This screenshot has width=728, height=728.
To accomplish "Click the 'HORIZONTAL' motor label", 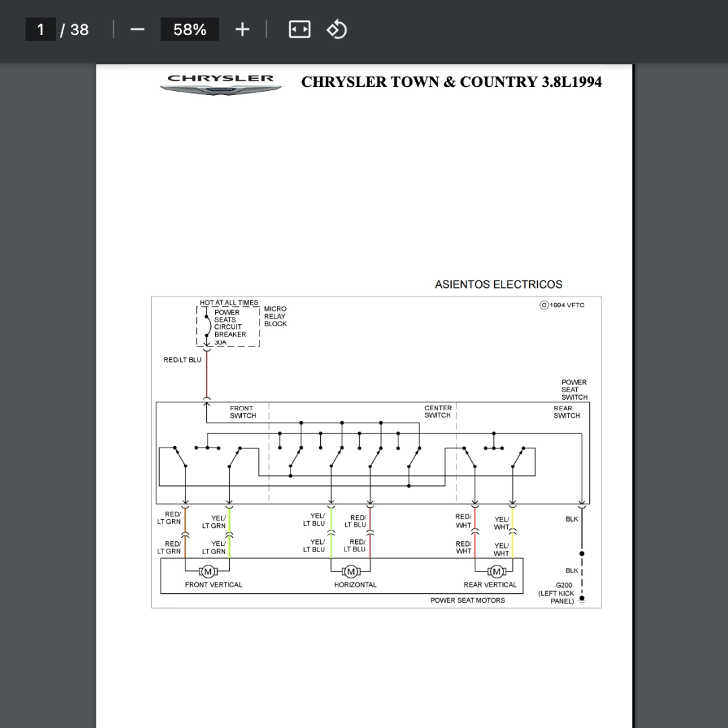I will coord(355,584).
